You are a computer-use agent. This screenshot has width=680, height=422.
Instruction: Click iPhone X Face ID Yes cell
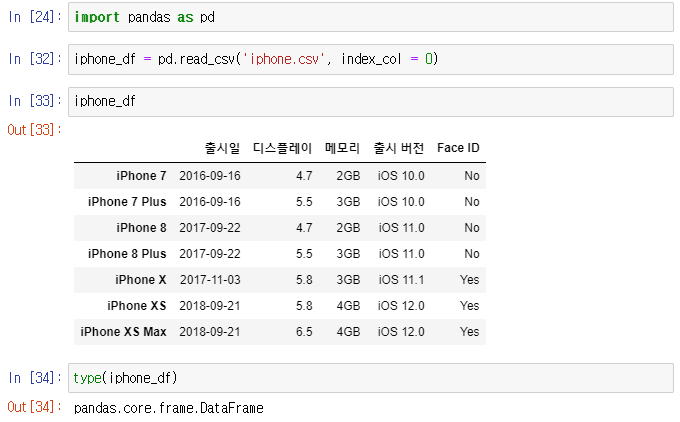point(470,280)
